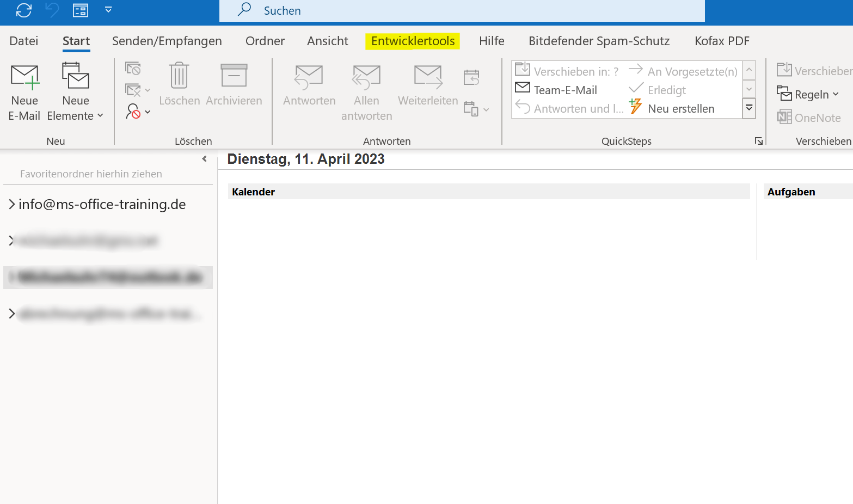This screenshot has width=853, height=504.
Task: Open the Datei tab
Action: tap(24, 41)
